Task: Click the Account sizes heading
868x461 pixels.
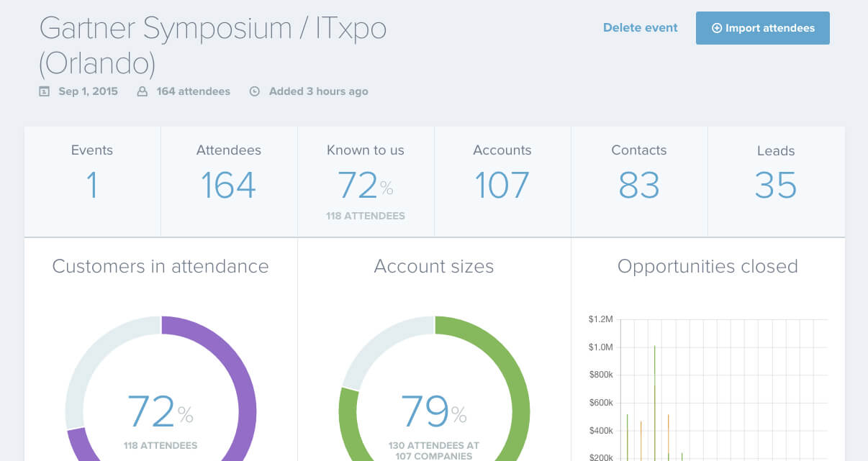Action: click(x=434, y=267)
